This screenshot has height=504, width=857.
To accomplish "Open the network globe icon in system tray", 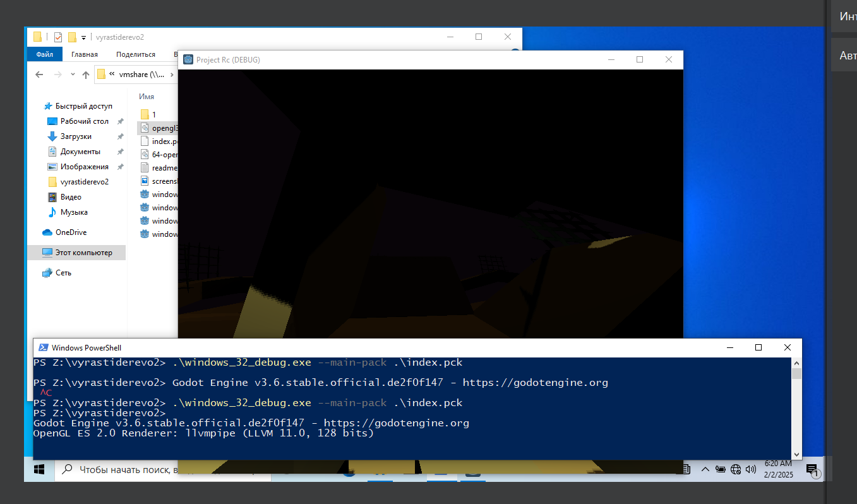I will (736, 469).
